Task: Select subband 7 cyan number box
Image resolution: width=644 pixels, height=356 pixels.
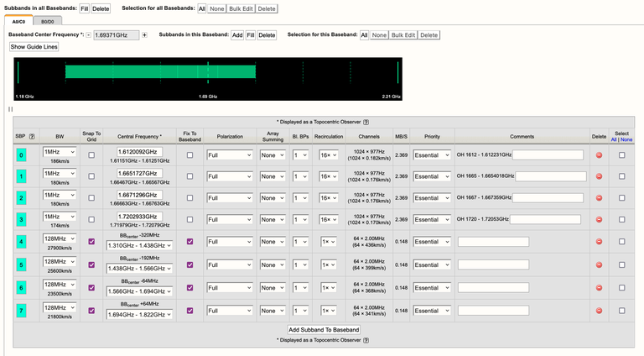Action: tap(21, 311)
